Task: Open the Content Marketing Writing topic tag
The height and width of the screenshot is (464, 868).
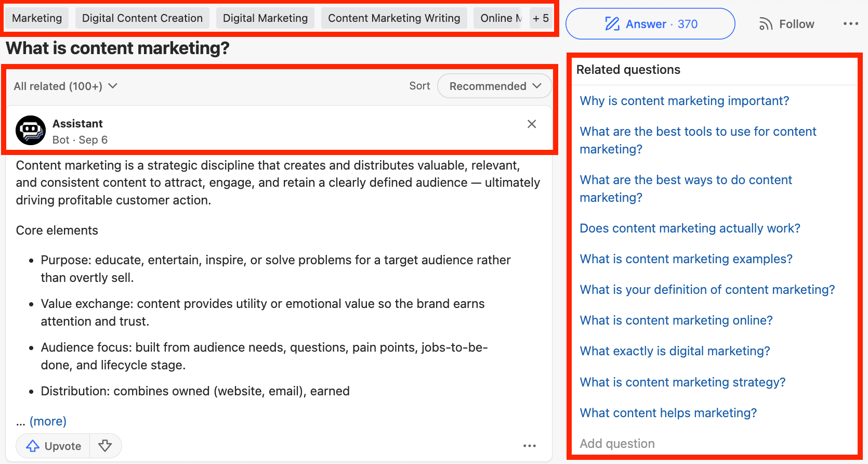Action: (394, 18)
